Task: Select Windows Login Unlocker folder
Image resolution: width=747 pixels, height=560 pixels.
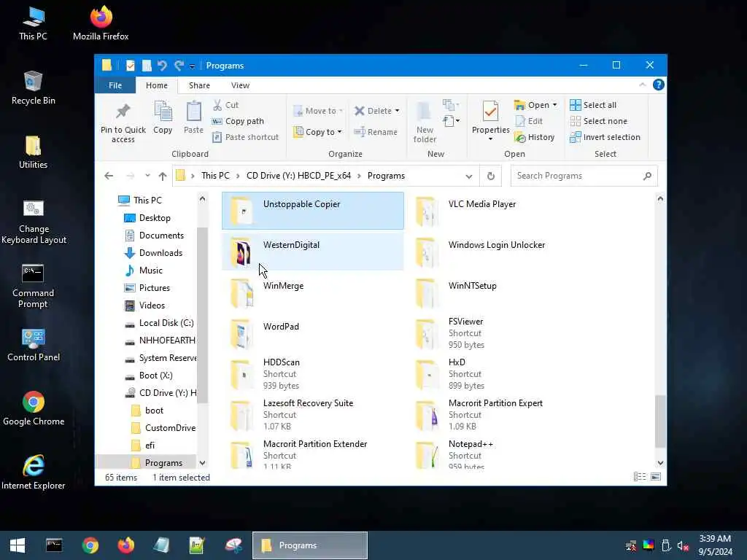Action: pos(498,252)
